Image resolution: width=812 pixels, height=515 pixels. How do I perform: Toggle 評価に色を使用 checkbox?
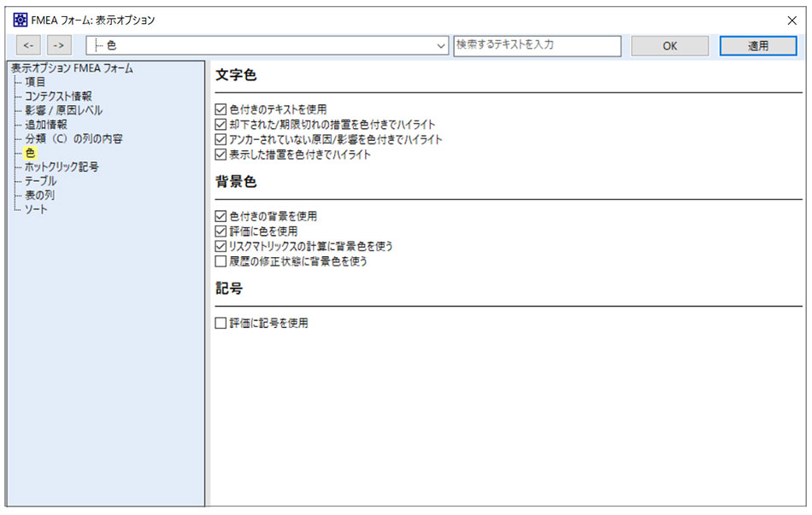[221, 231]
